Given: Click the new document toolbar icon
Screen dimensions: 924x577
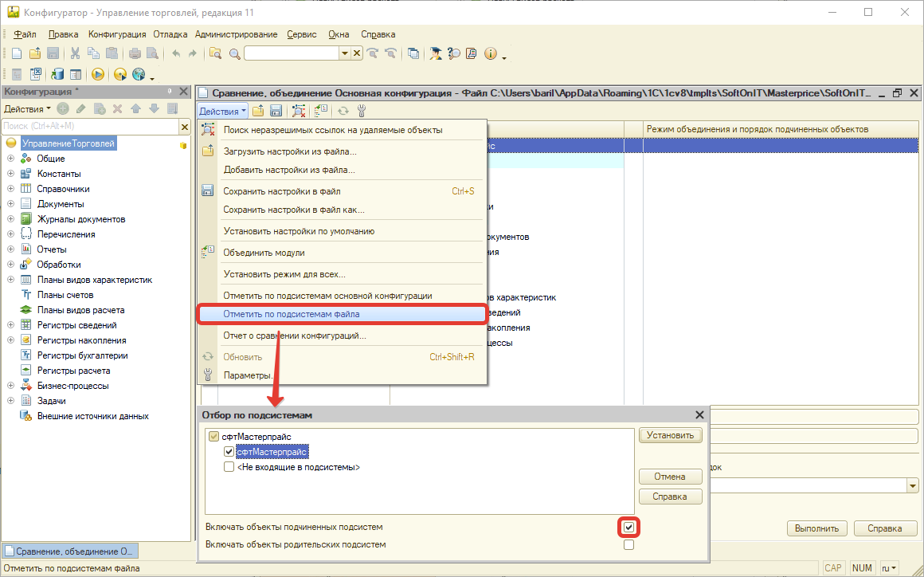Looking at the screenshot, I should click(x=16, y=53).
